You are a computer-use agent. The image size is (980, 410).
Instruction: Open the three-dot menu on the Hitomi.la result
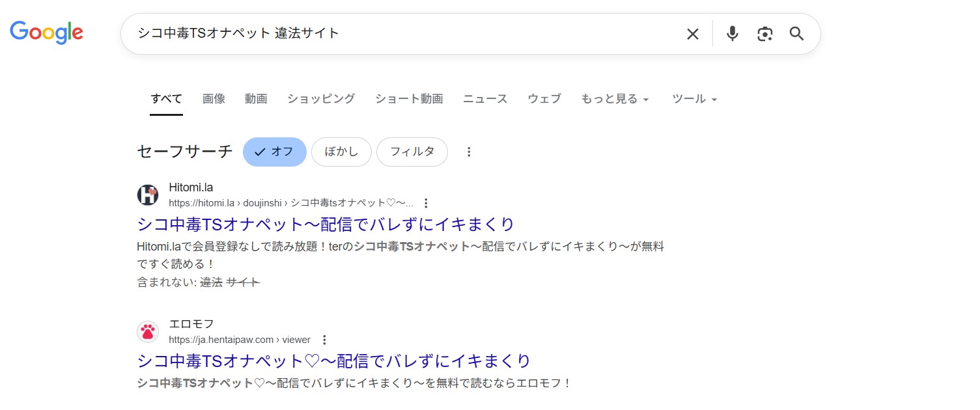click(x=425, y=202)
